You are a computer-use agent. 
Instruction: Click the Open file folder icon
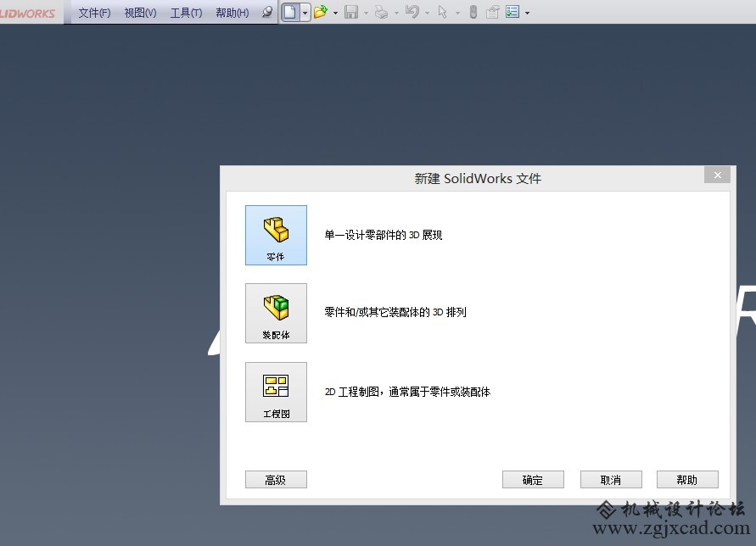tap(320, 12)
